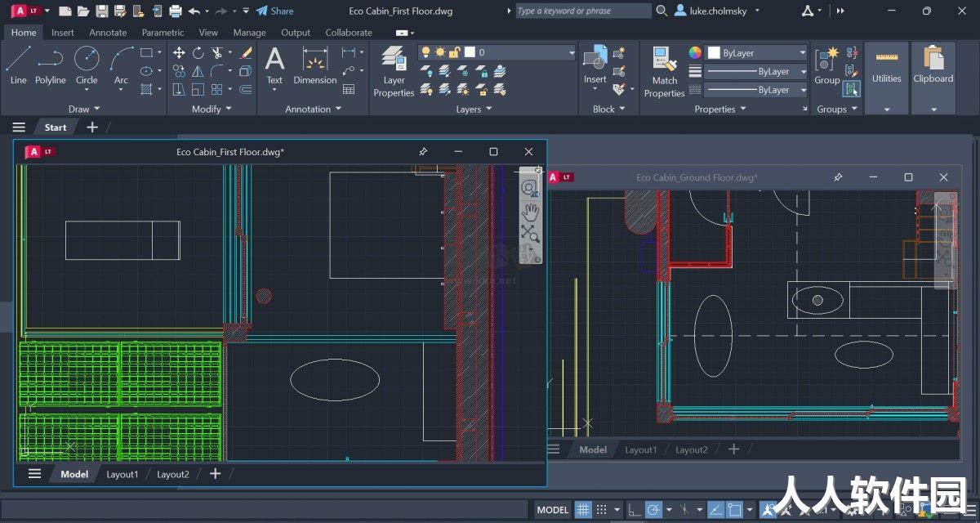Click the Offset tool icon
Image resolution: width=980 pixels, height=523 pixels.
click(246, 89)
